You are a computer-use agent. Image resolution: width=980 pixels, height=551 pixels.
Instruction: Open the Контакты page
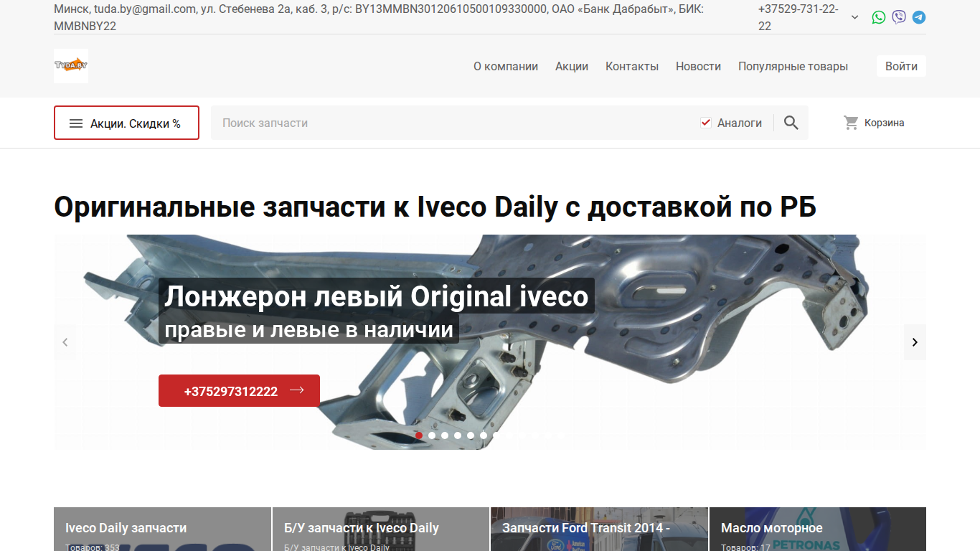tap(632, 66)
